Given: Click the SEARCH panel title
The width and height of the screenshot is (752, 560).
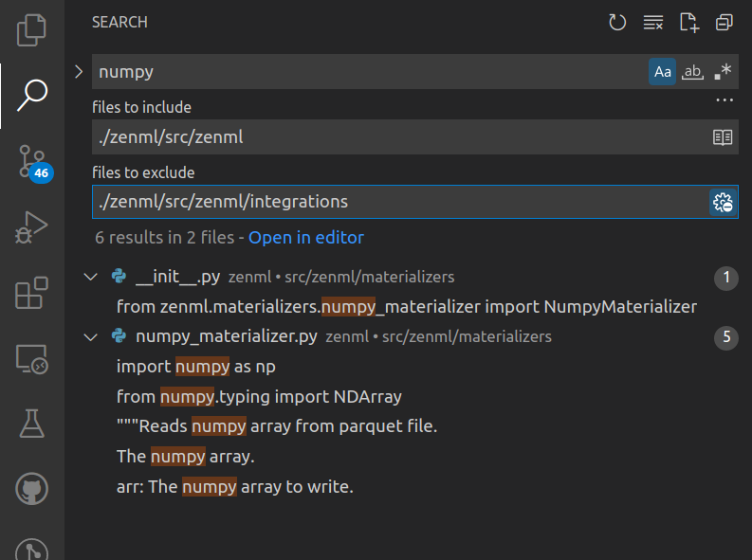Looking at the screenshot, I should [x=119, y=22].
